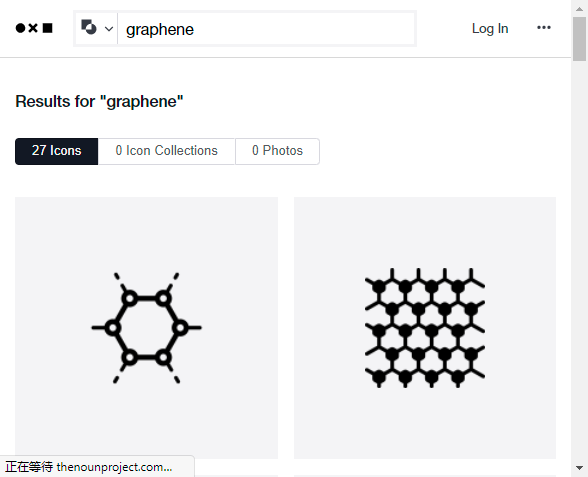Viewport: 588px width, 477px height.
Task: Open the single hexagon graphene icon
Action: pyautogui.click(x=147, y=328)
